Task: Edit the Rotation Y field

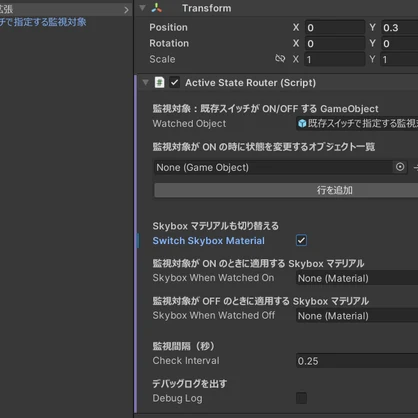Action: tap(399, 43)
